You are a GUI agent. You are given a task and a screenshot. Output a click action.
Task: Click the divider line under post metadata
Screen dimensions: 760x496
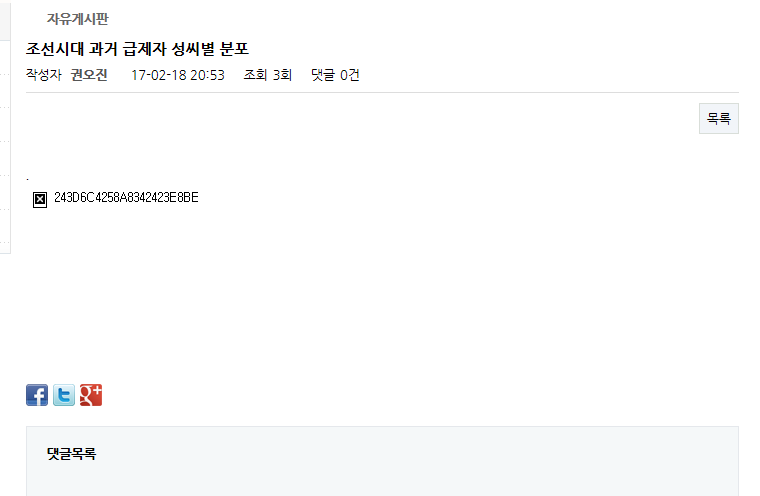382,92
